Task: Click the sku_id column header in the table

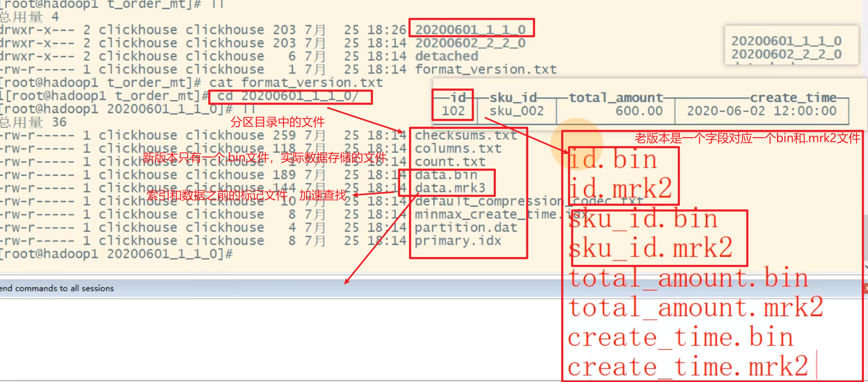Action: pyautogui.click(x=513, y=97)
